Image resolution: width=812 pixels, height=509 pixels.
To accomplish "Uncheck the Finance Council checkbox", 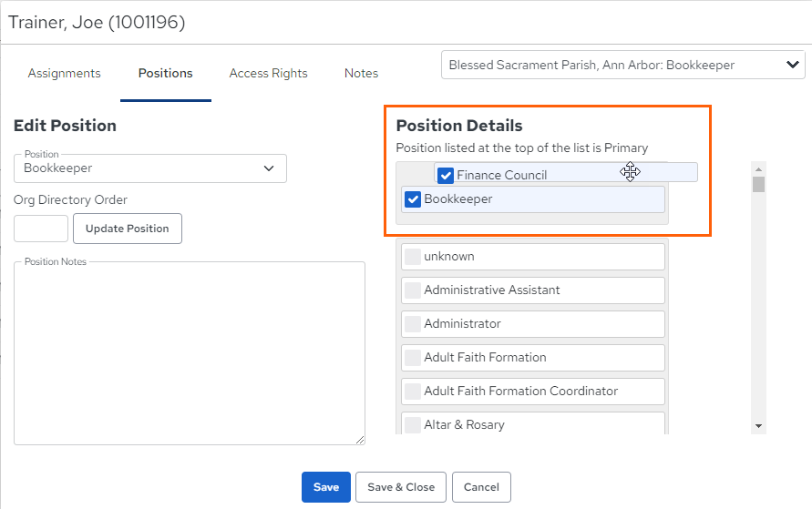I will [446, 176].
